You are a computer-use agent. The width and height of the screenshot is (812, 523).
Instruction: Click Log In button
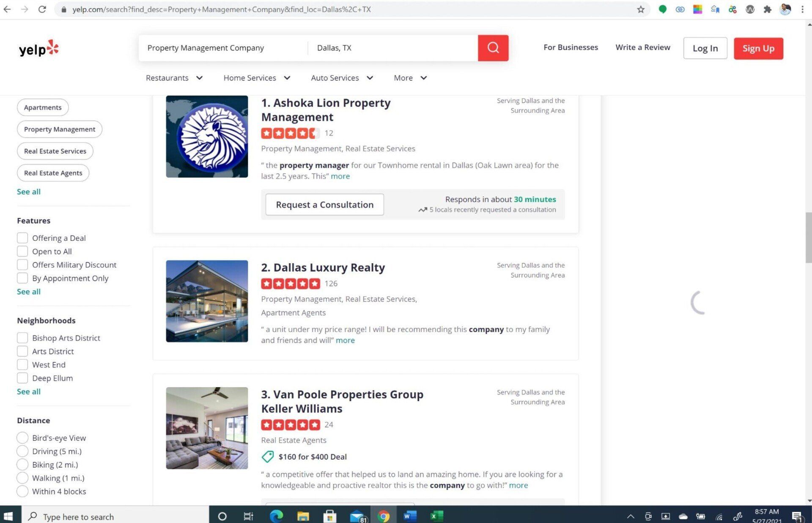[x=705, y=48]
